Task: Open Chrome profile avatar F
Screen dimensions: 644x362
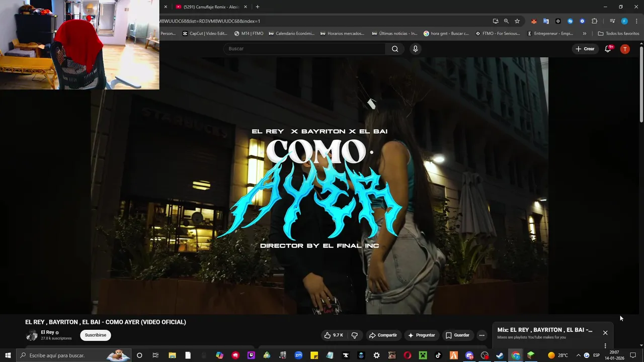Action: pos(624,21)
